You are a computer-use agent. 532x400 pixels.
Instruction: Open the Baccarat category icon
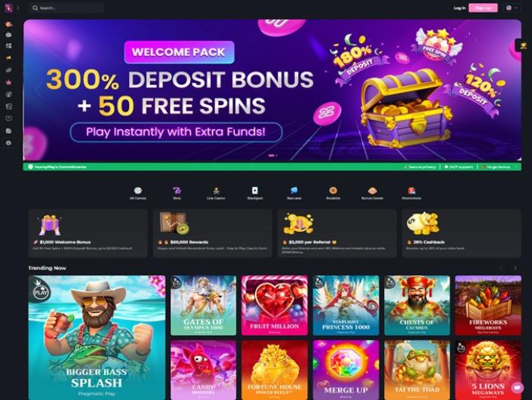pyautogui.click(x=294, y=193)
